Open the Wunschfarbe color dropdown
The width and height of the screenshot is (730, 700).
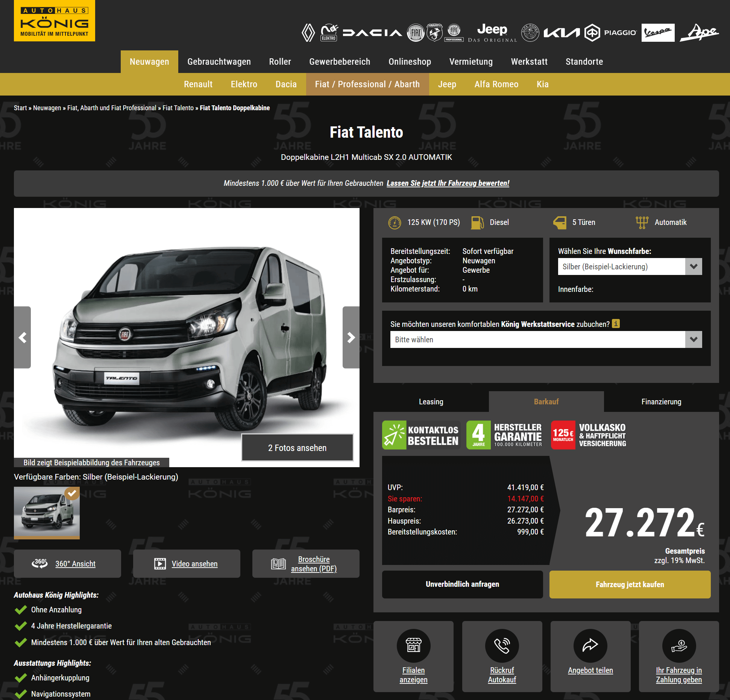coord(630,267)
